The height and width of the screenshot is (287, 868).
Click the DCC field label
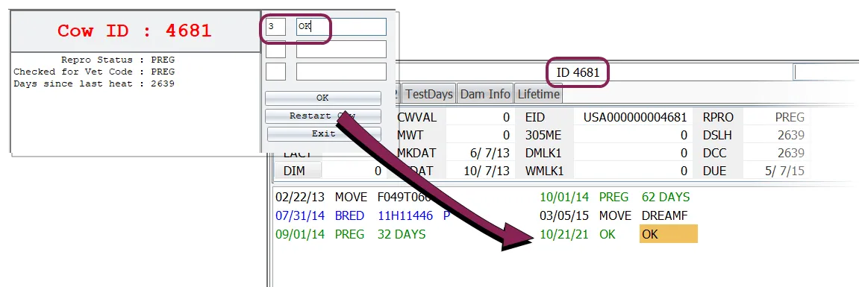coord(714,153)
